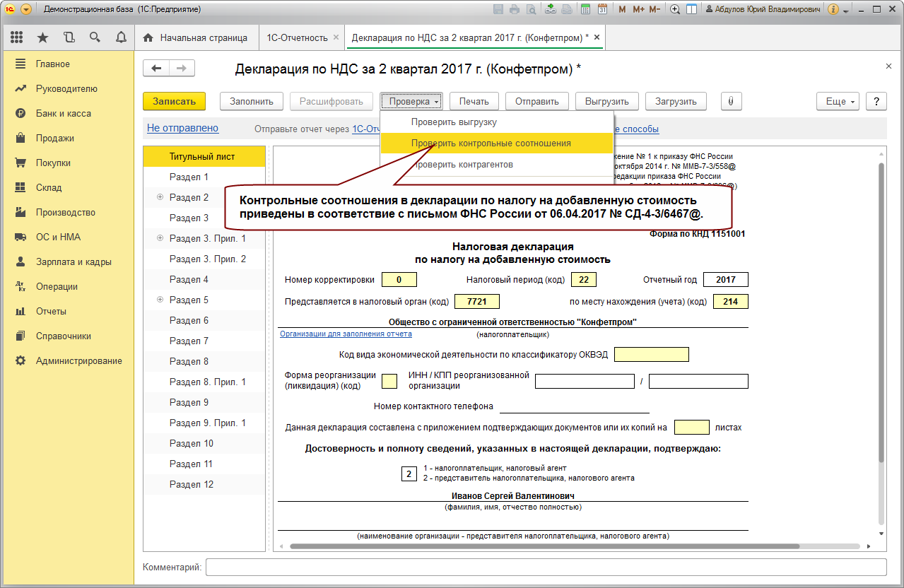Click the Не отправлено link

[182, 129]
